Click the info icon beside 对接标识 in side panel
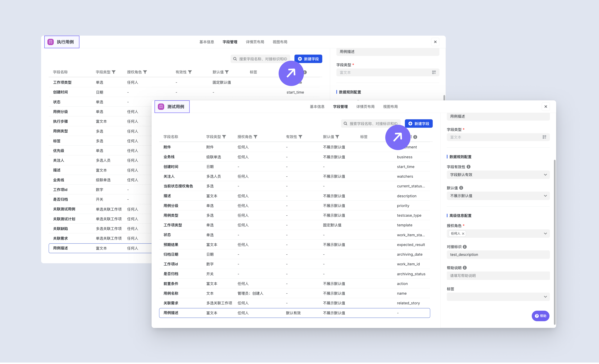Viewport: 599px width, 364px height. [x=465, y=247]
